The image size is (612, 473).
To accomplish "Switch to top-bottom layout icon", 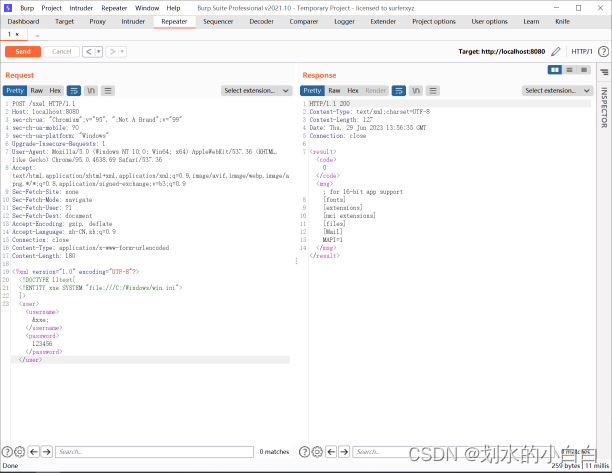I will (x=569, y=70).
